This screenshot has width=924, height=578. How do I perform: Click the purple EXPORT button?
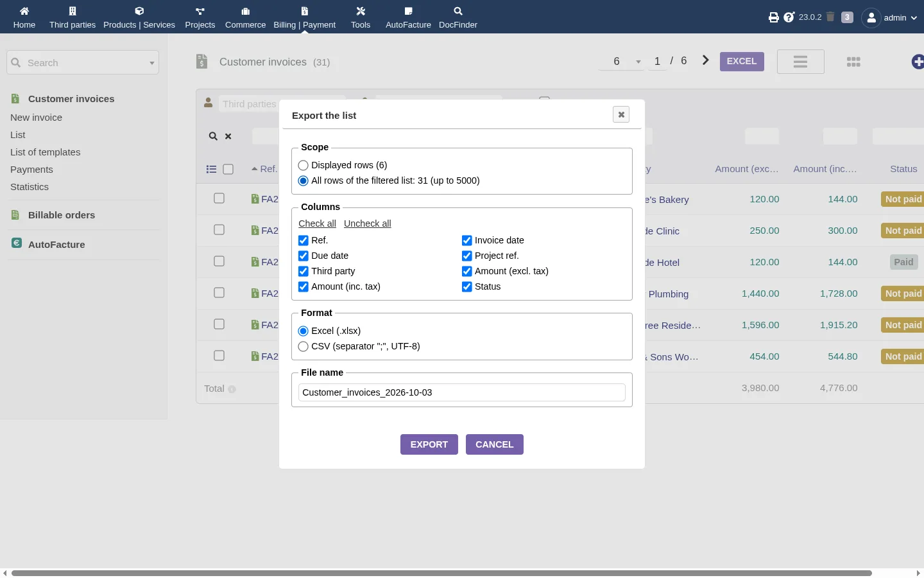point(429,444)
